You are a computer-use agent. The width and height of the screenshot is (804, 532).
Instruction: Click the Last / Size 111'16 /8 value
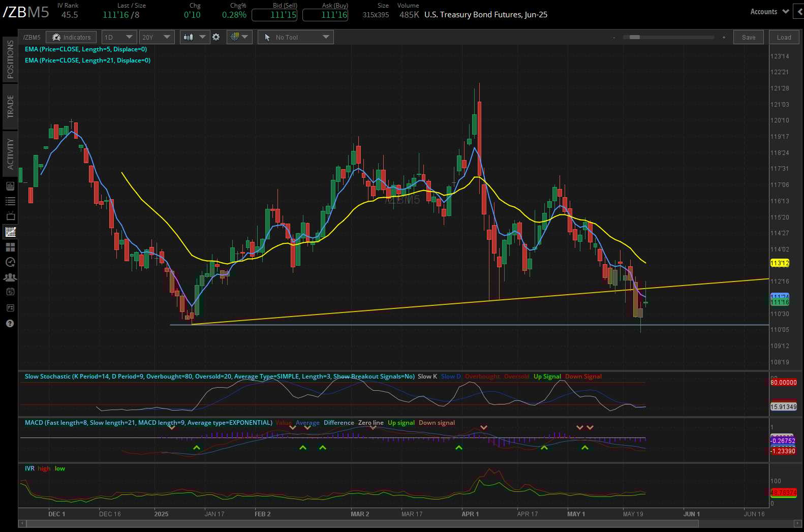pos(121,15)
